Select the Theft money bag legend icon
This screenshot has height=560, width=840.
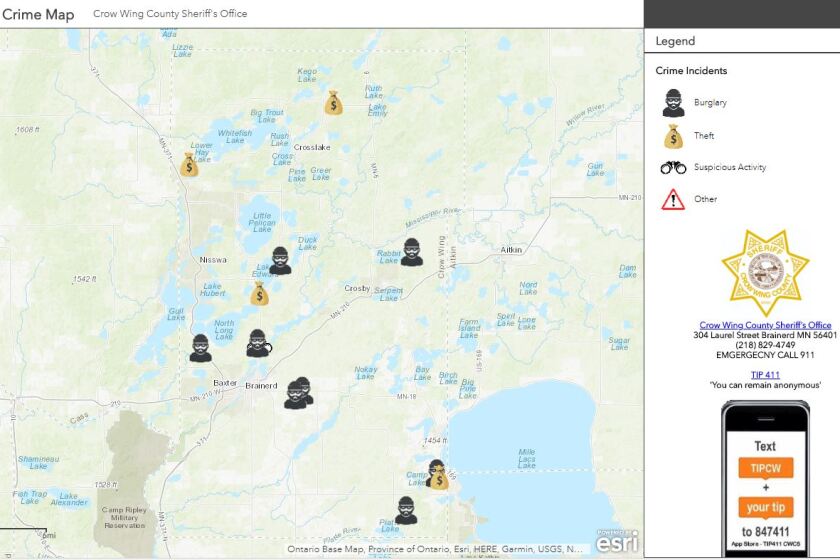click(x=673, y=135)
